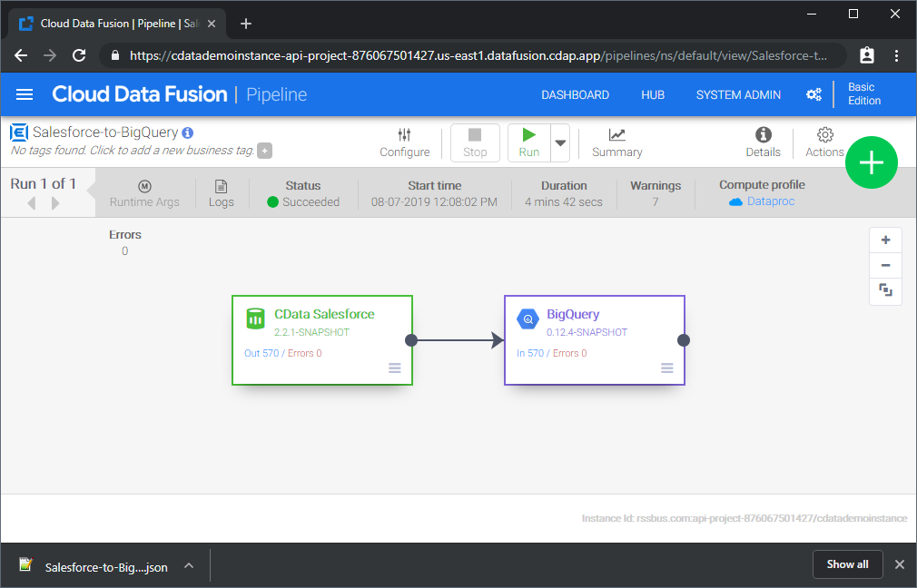Go to the Dashboard menu item
917x588 pixels.
(575, 94)
